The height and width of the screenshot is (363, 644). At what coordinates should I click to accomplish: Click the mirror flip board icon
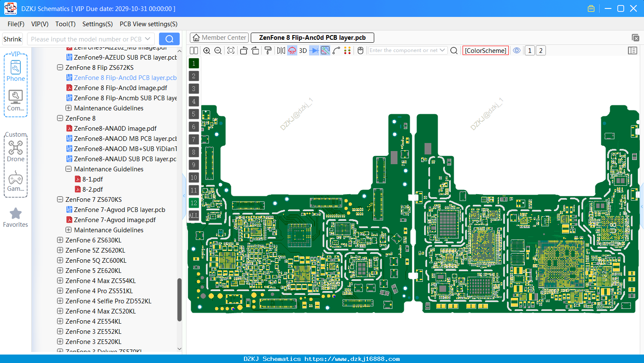[x=281, y=50]
